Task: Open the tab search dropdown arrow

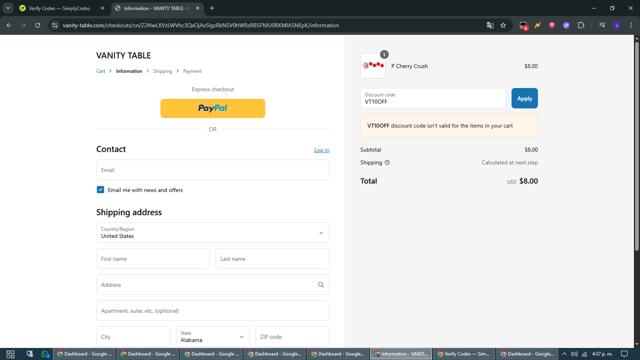Action: click(x=8, y=8)
